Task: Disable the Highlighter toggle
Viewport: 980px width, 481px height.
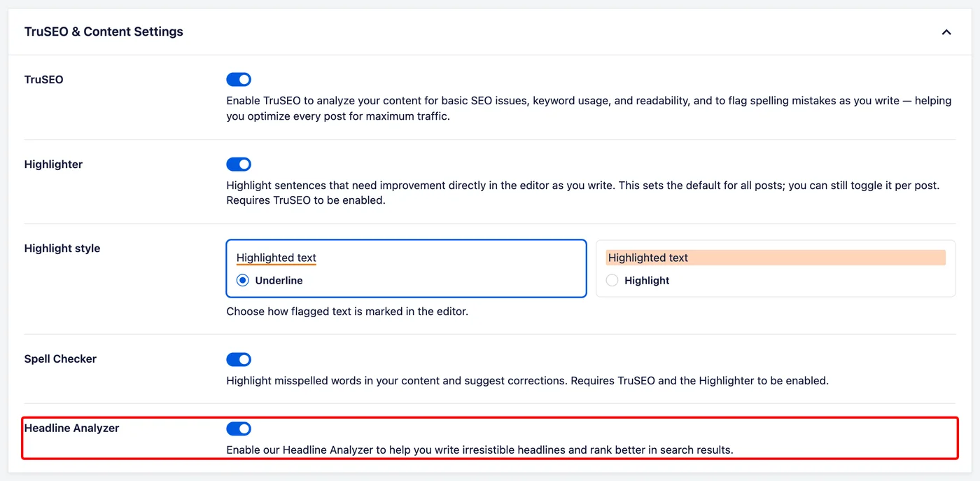Action: click(x=239, y=165)
